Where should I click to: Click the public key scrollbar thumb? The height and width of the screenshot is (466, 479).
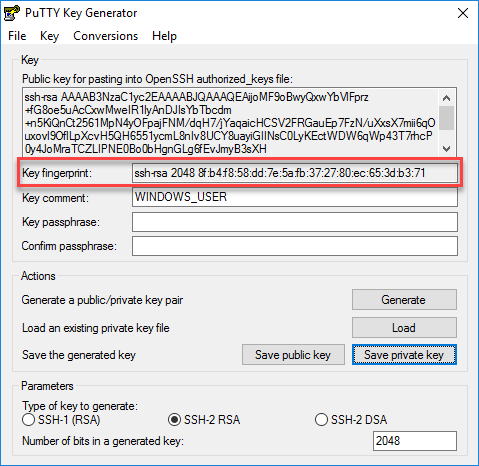tap(446, 118)
